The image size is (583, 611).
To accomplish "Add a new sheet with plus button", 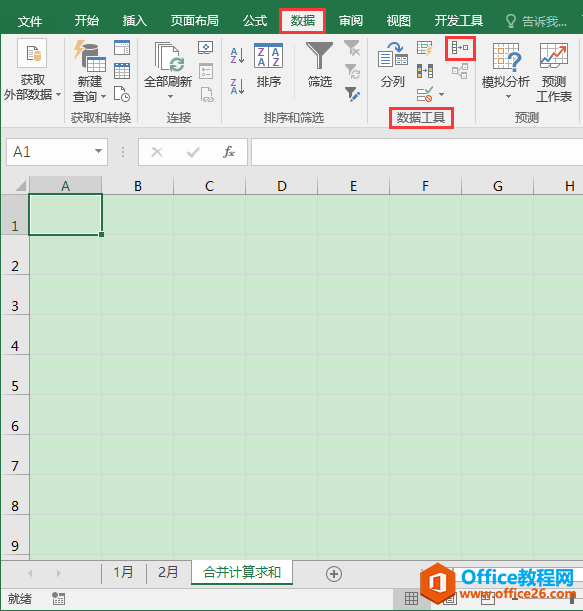I will 334,574.
